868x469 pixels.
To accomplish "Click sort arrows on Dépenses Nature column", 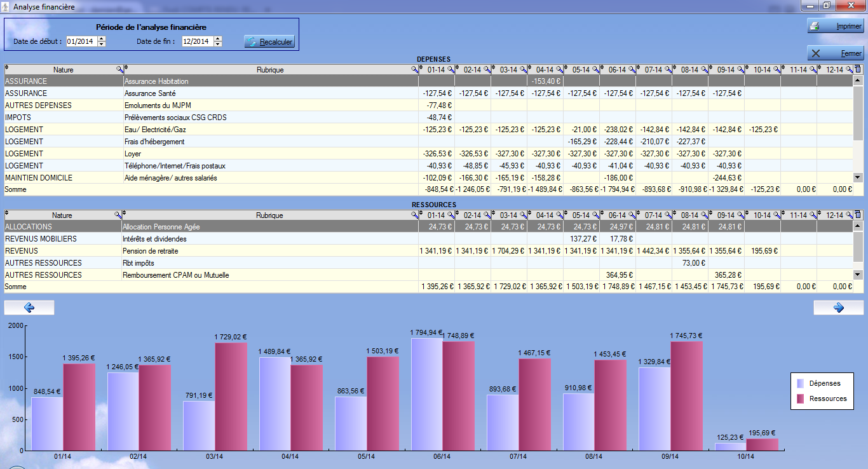I will click(7, 67).
